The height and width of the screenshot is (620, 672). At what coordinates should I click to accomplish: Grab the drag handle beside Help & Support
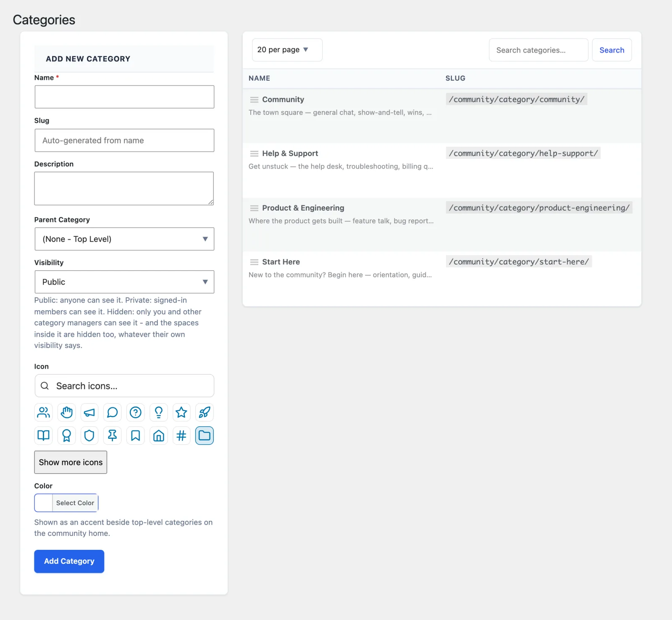click(x=254, y=153)
